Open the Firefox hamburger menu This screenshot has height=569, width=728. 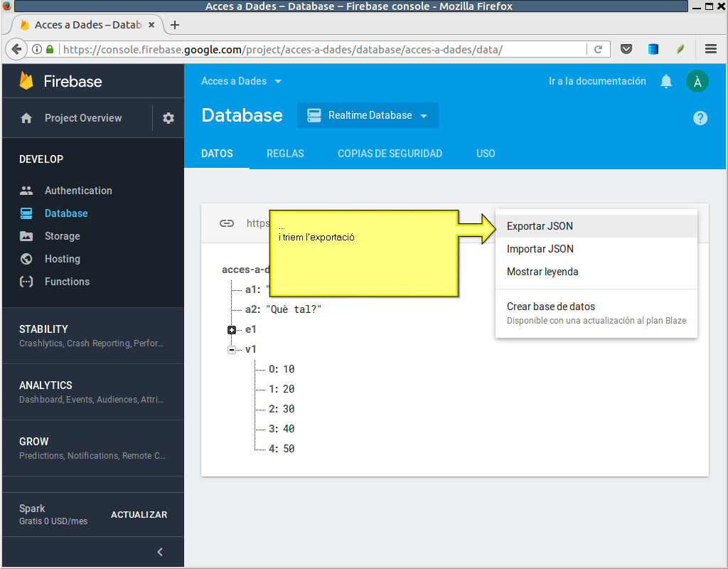click(711, 49)
